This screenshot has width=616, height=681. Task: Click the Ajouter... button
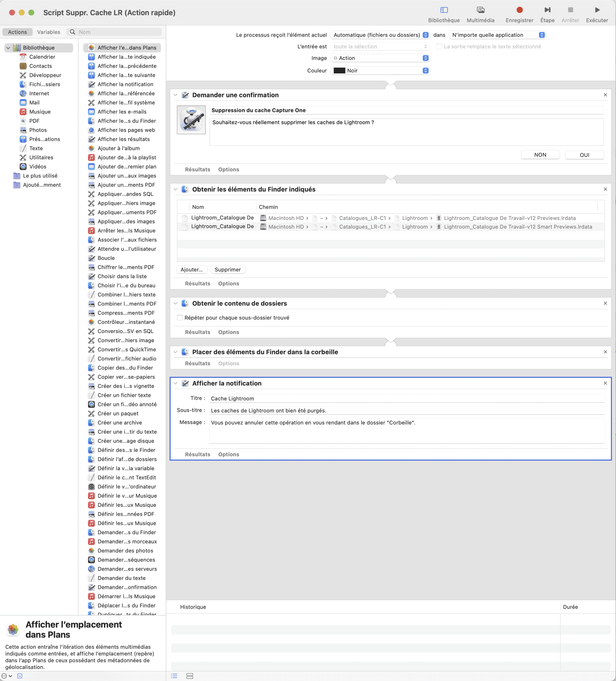(192, 269)
